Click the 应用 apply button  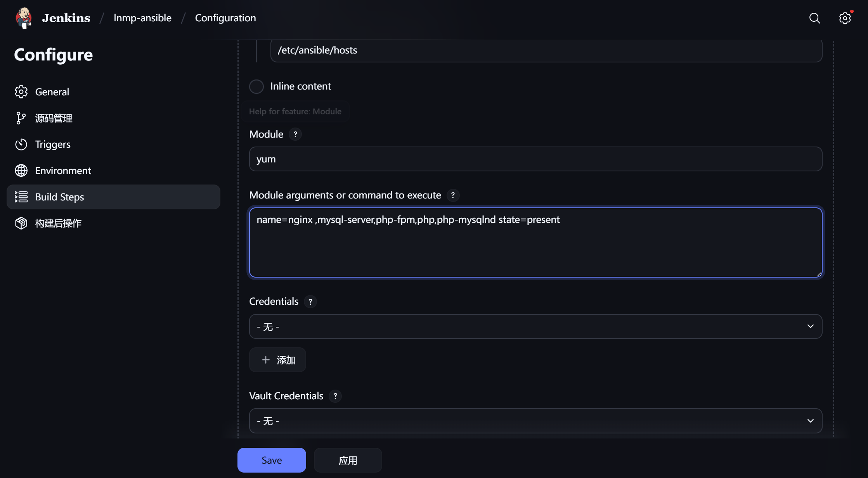[348, 460]
